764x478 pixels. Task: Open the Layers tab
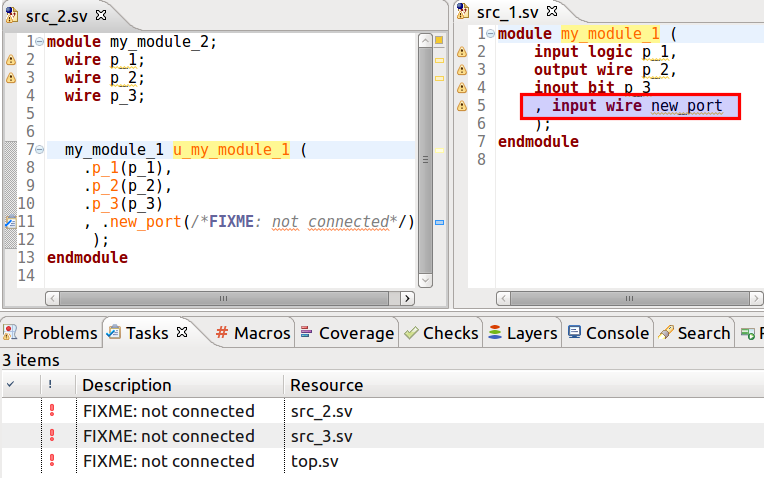click(523, 333)
